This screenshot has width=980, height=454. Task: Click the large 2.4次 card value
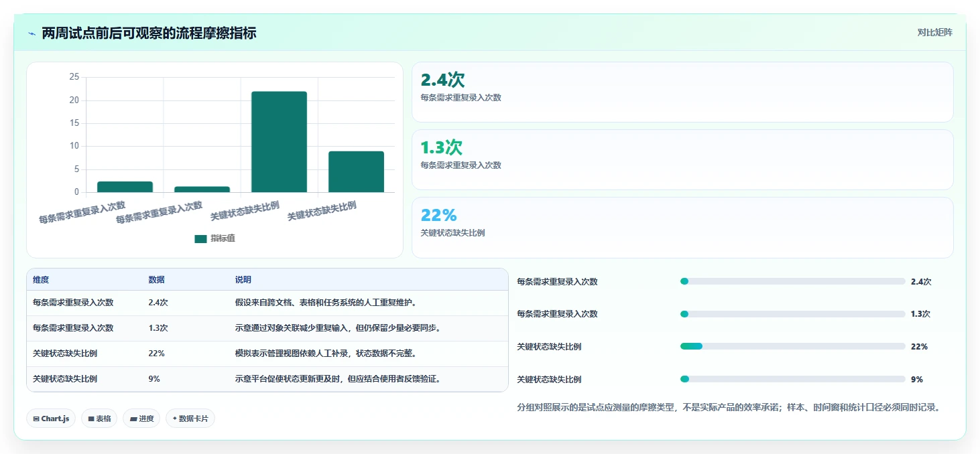pos(442,80)
